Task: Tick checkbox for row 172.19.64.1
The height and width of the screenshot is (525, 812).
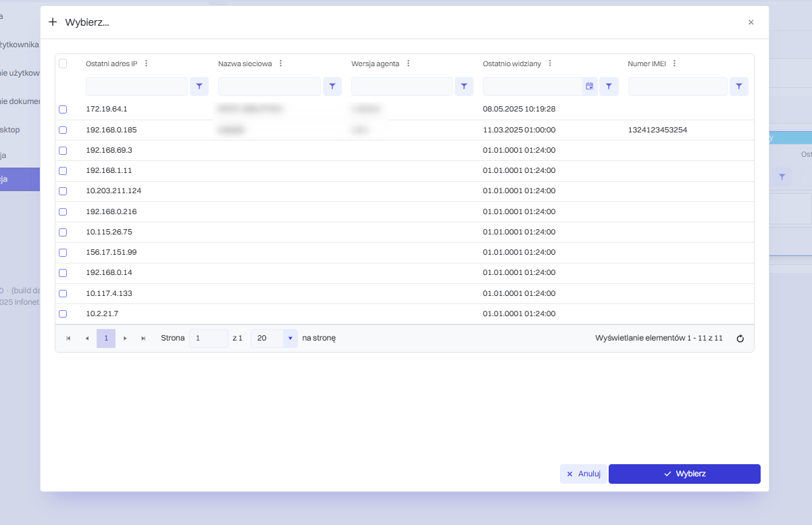Action: coord(63,109)
